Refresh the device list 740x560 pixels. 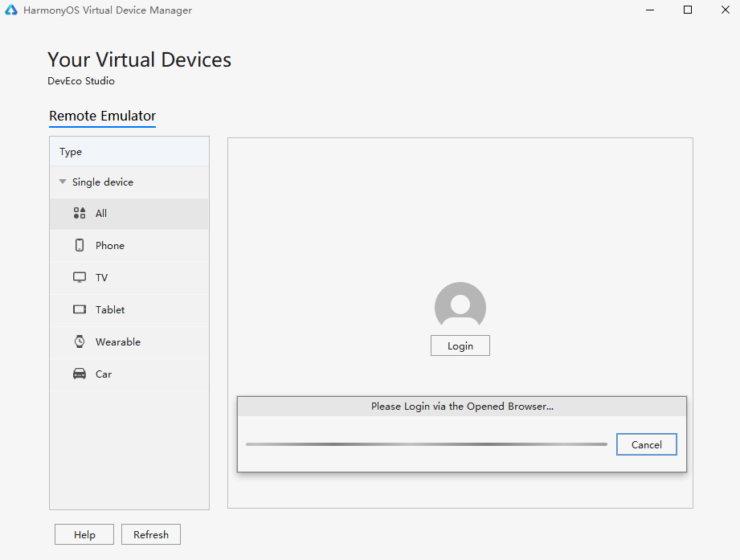pyautogui.click(x=151, y=534)
